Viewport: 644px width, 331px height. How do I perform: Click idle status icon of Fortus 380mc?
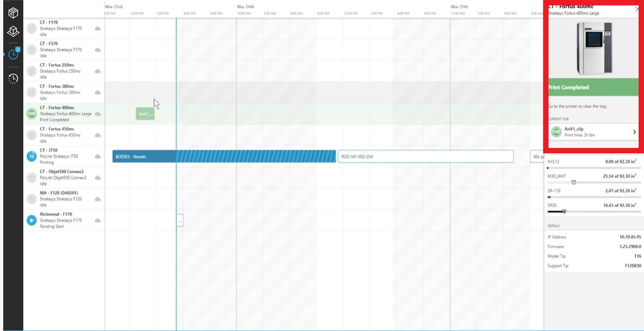[32, 92]
